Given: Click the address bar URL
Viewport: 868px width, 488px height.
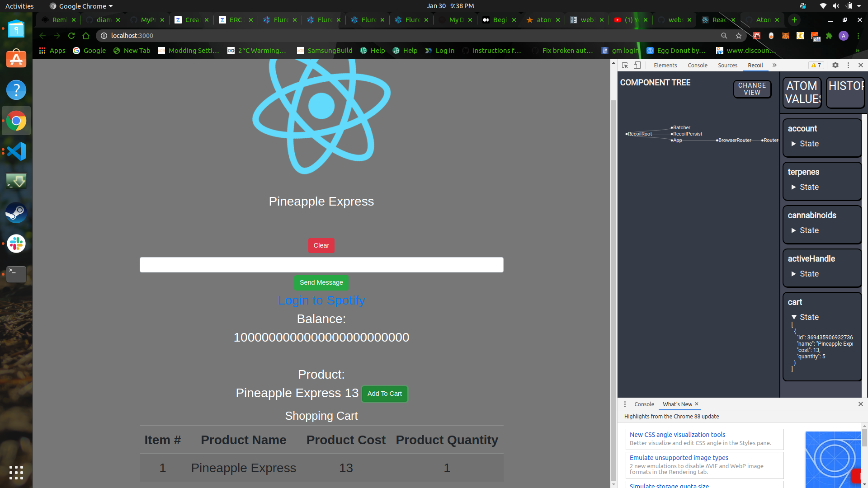Looking at the screenshot, I should click(132, 36).
